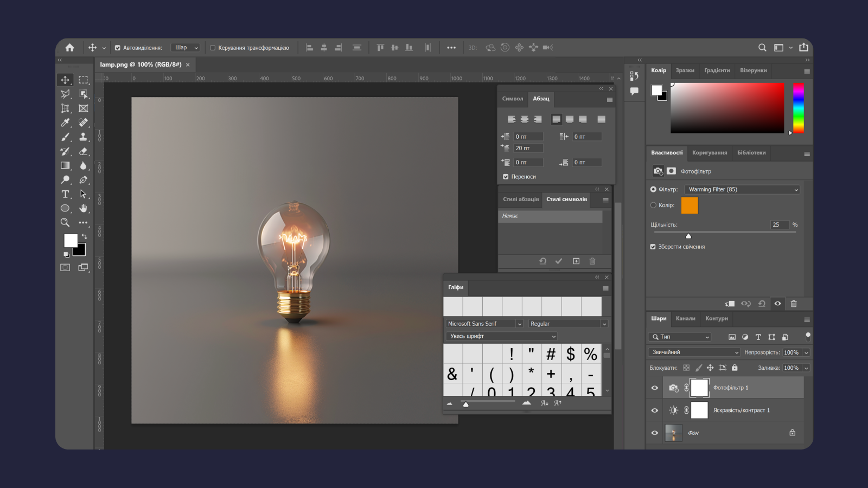Viewport: 868px width, 488px height.
Task: Expand the Звичайний blend mode dropdown
Action: click(694, 352)
